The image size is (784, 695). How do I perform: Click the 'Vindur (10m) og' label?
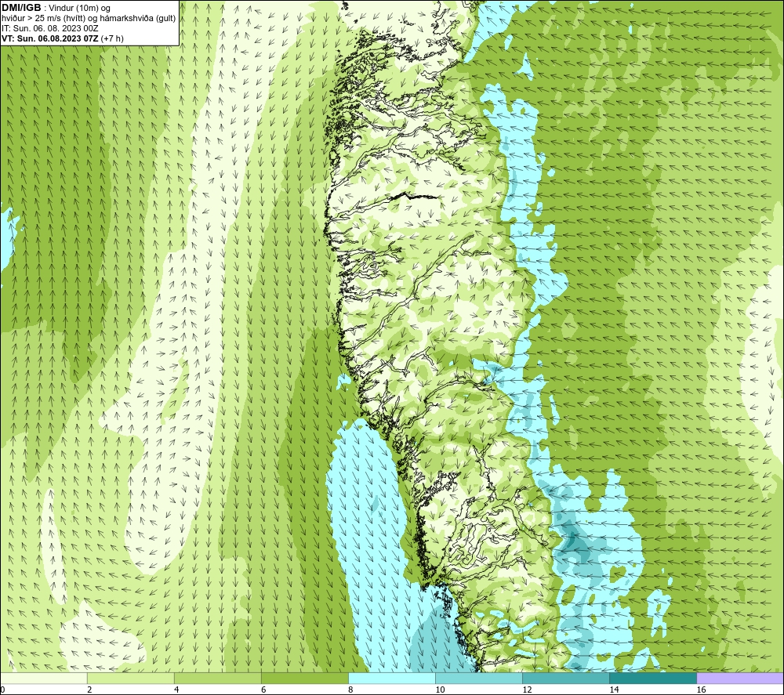pos(79,9)
